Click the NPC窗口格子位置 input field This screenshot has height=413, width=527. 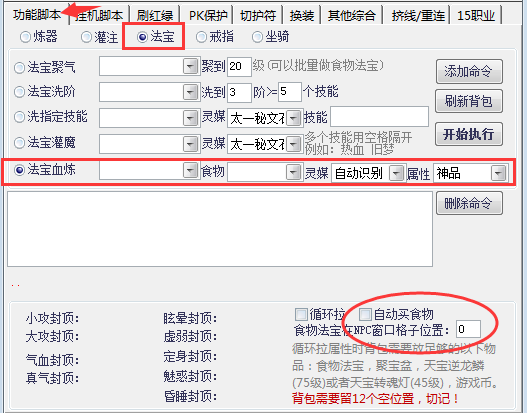[468, 329]
